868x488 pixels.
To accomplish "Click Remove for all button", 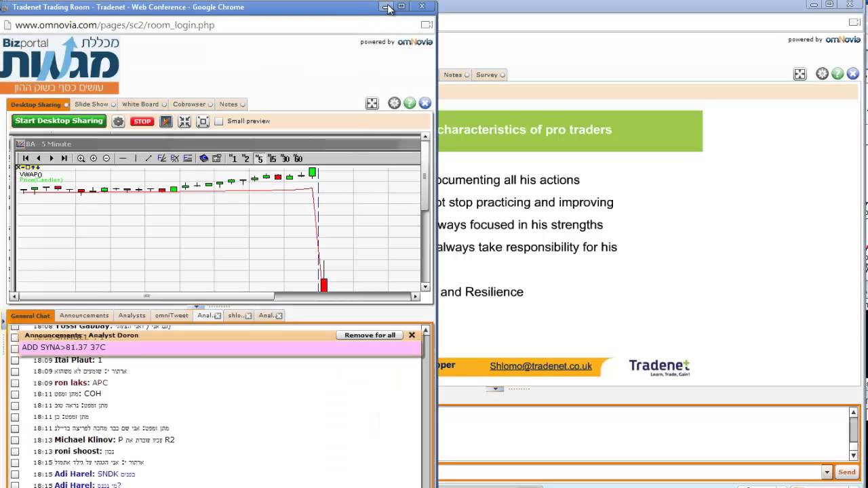I will [x=370, y=335].
